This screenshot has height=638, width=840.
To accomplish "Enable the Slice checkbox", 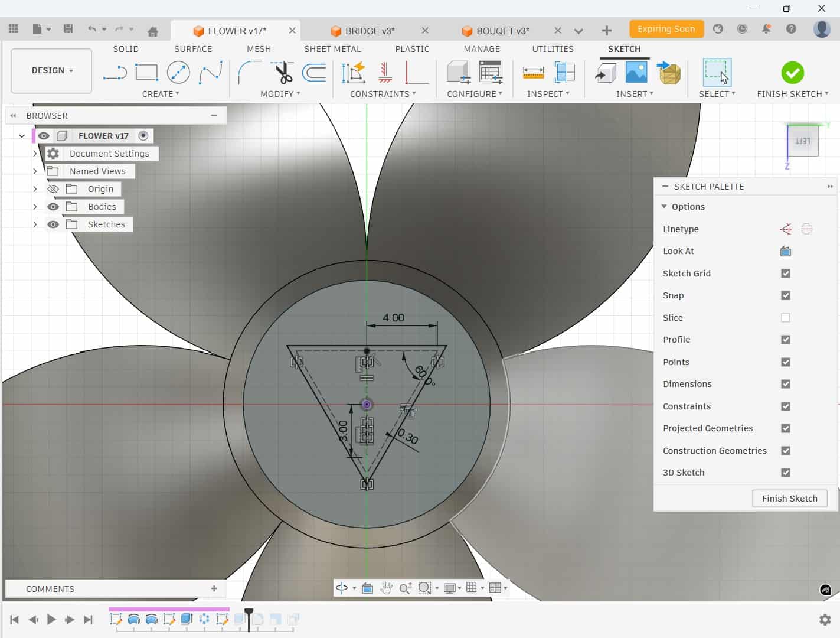I will point(785,318).
